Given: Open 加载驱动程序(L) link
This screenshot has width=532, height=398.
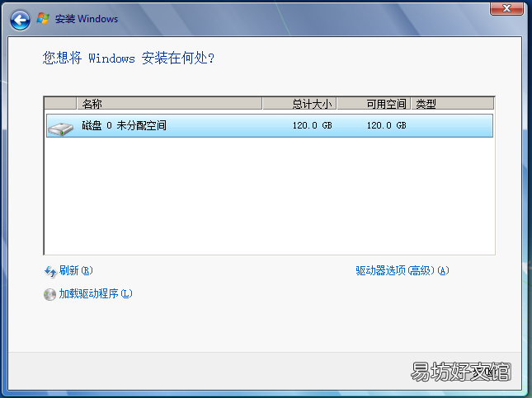Looking at the screenshot, I should click(x=96, y=293).
